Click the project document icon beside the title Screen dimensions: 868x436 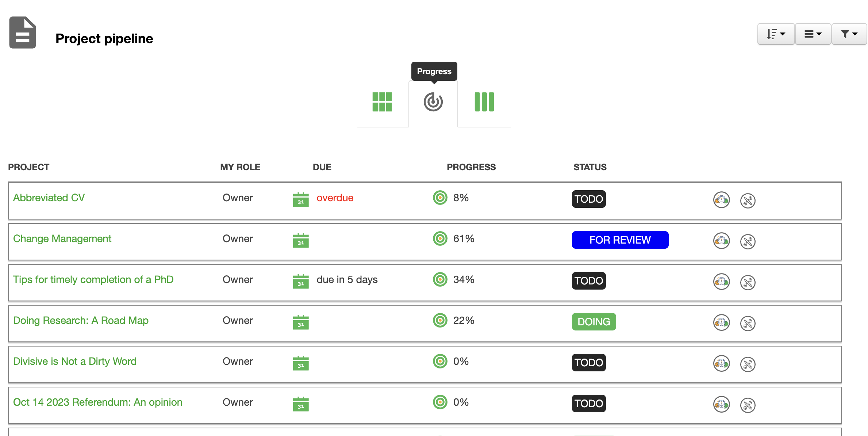(23, 32)
